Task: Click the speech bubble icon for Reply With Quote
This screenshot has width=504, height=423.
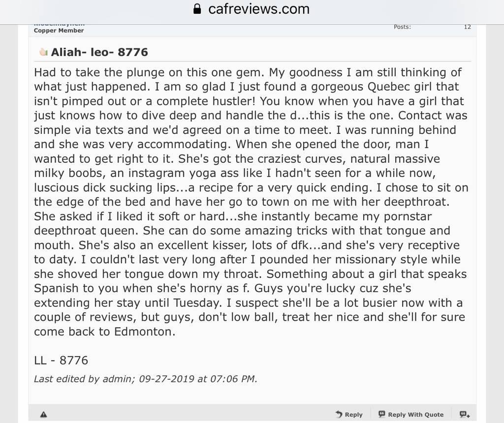Action: [381, 414]
